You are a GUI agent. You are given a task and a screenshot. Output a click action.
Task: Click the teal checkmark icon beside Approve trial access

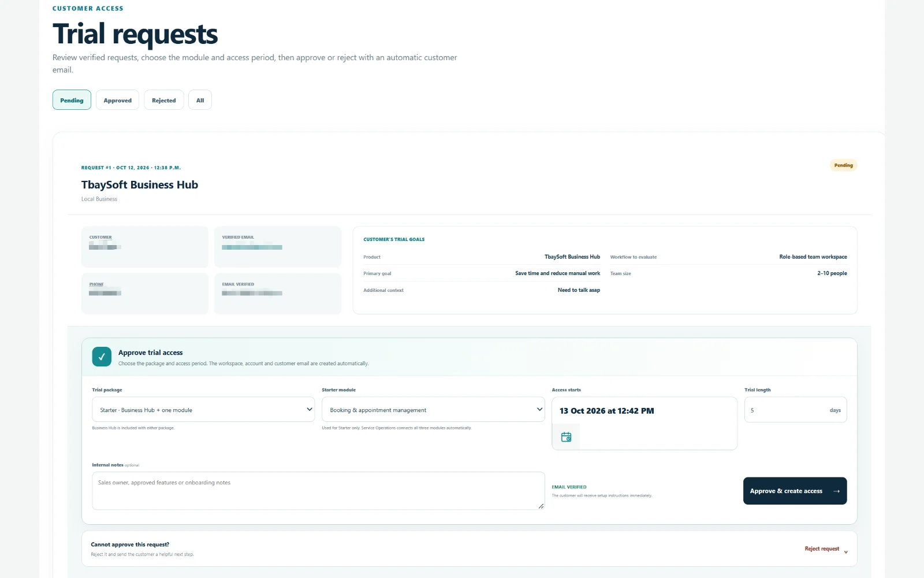point(102,357)
